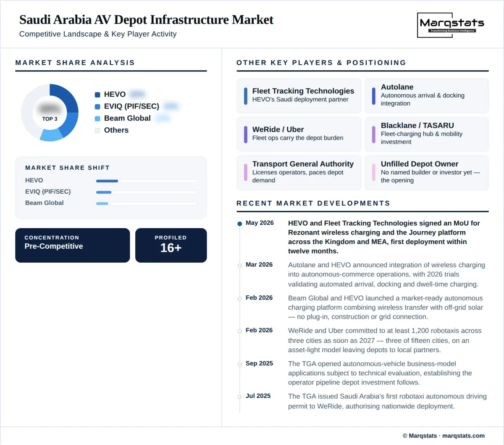Click the EVIQ (PIF/SEC) shift bar
This screenshot has width=504, height=445.
(146, 192)
